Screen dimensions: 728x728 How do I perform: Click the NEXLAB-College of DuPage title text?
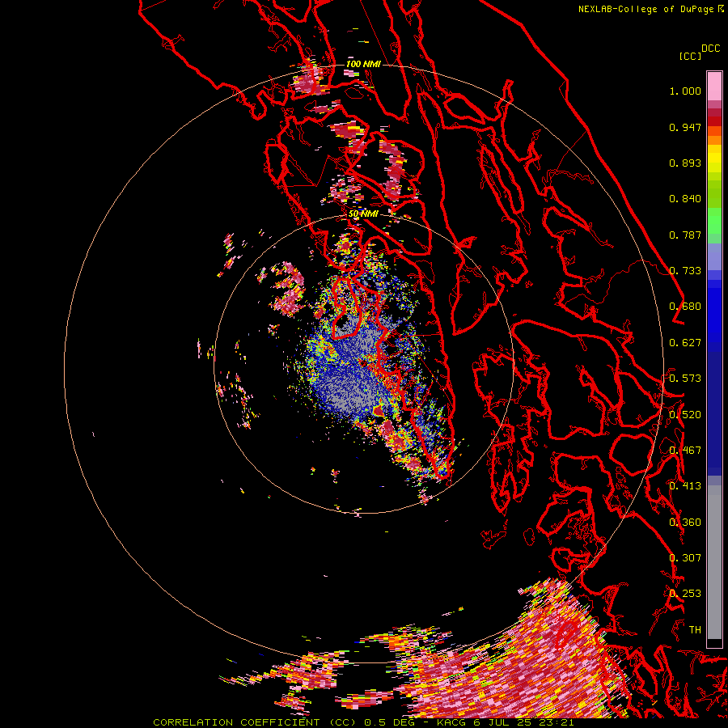645,9
